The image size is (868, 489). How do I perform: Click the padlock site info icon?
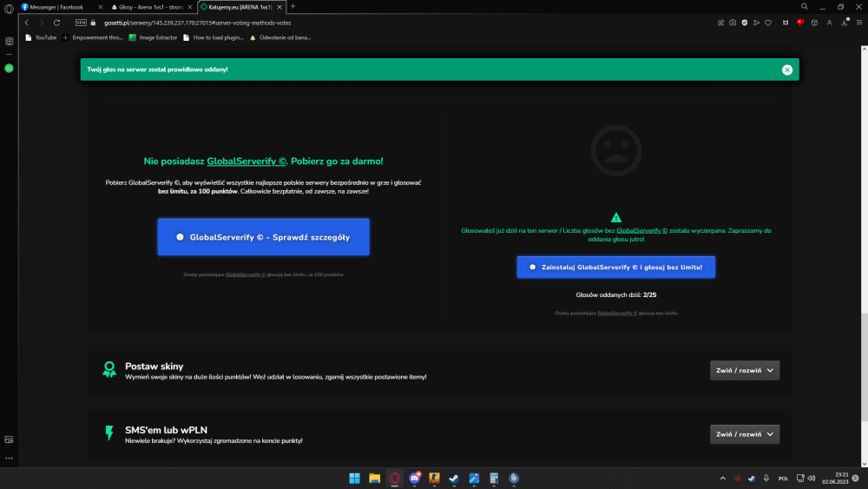point(93,23)
